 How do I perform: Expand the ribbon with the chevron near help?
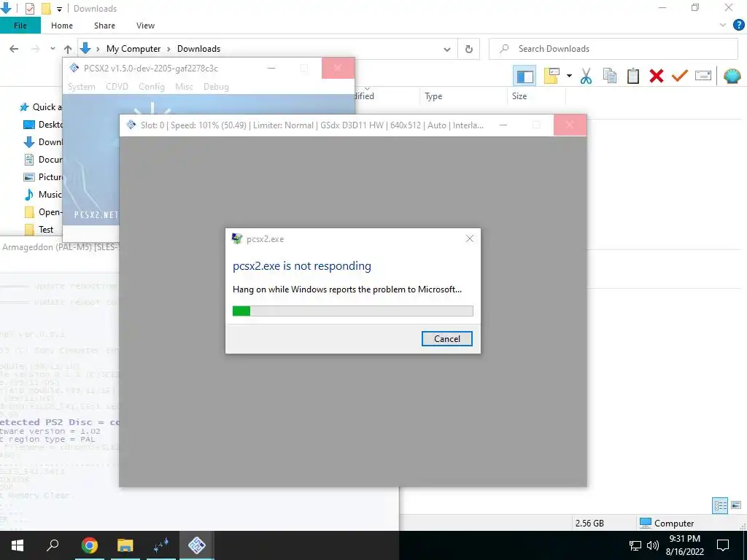[x=723, y=26]
